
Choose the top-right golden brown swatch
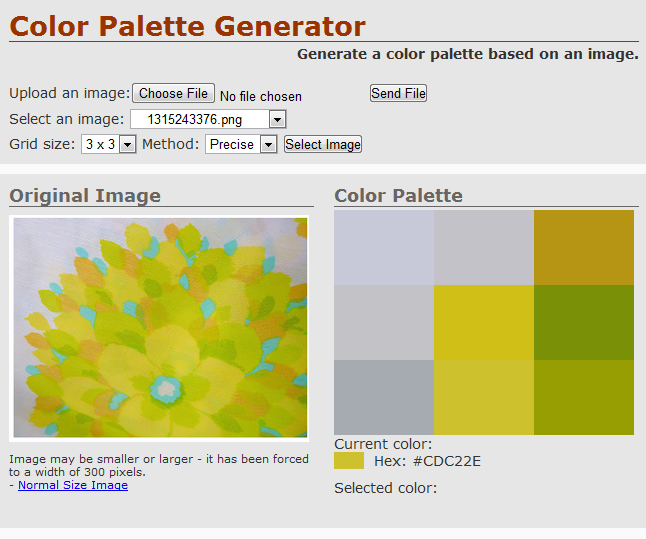point(584,248)
